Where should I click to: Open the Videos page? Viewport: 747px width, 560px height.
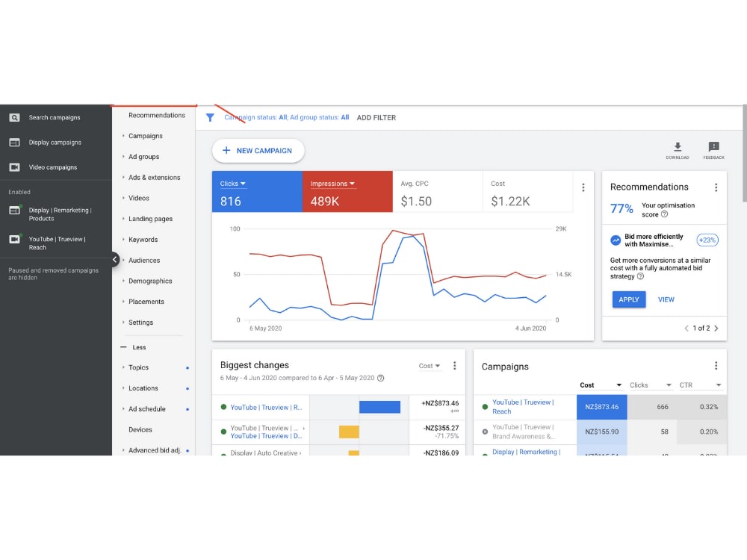click(139, 198)
